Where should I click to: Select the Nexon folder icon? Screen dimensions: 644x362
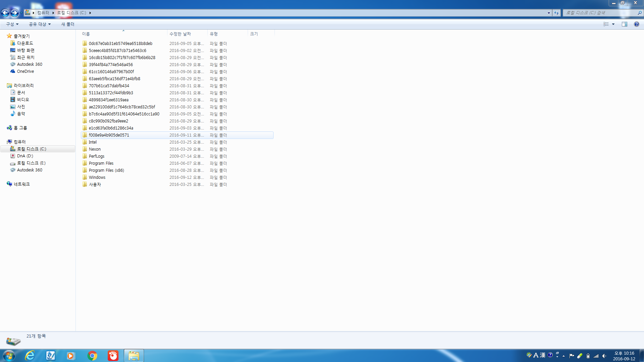[x=85, y=149]
